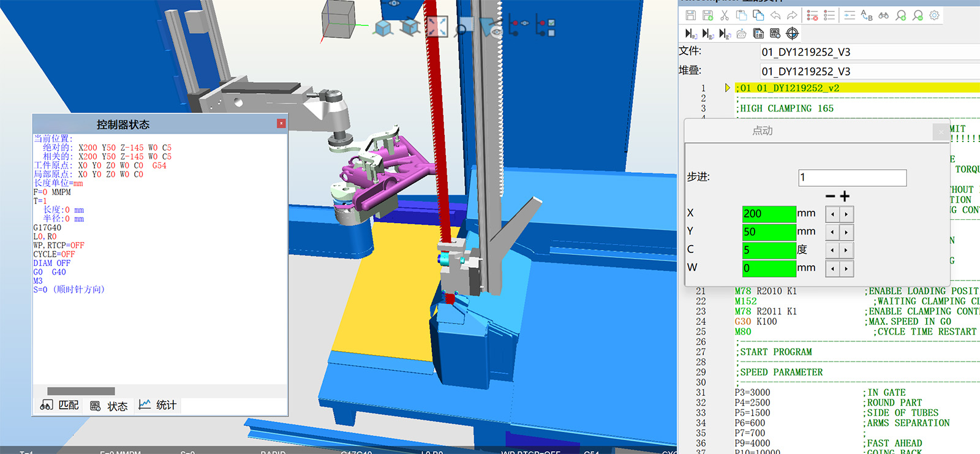Click the Fit-to-view arrows icon in viewport
This screenshot has height=454, width=980.
(x=437, y=26)
